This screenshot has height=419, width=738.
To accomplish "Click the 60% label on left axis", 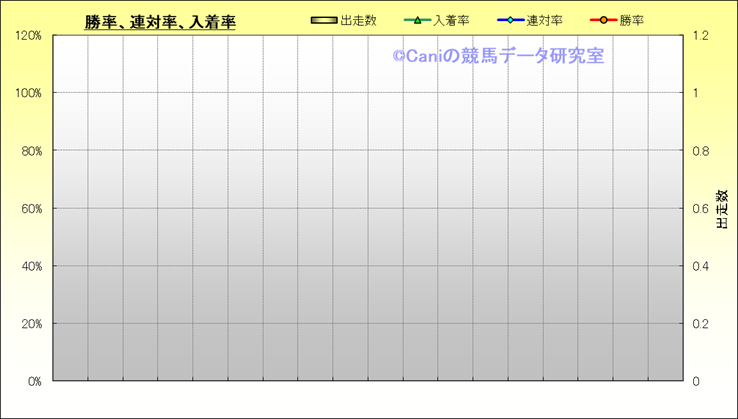I will [x=30, y=209].
